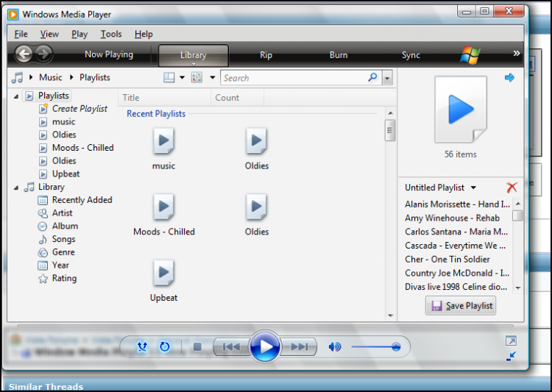Image resolution: width=552 pixels, height=392 pixels.
Task: Click the Stop playback button
Action: coord(197,347)
